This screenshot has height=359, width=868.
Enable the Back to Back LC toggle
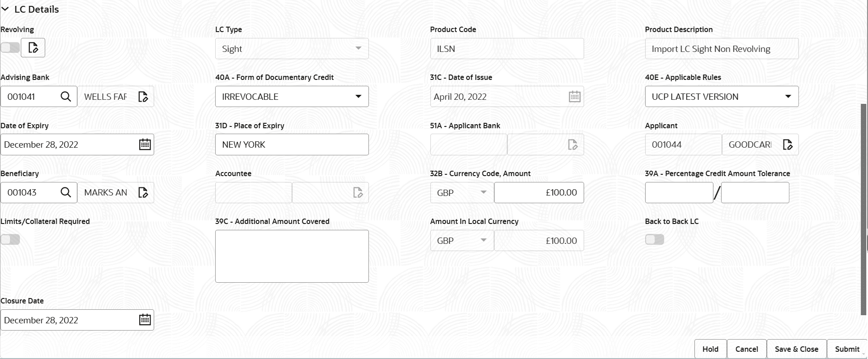pos(654,239)
